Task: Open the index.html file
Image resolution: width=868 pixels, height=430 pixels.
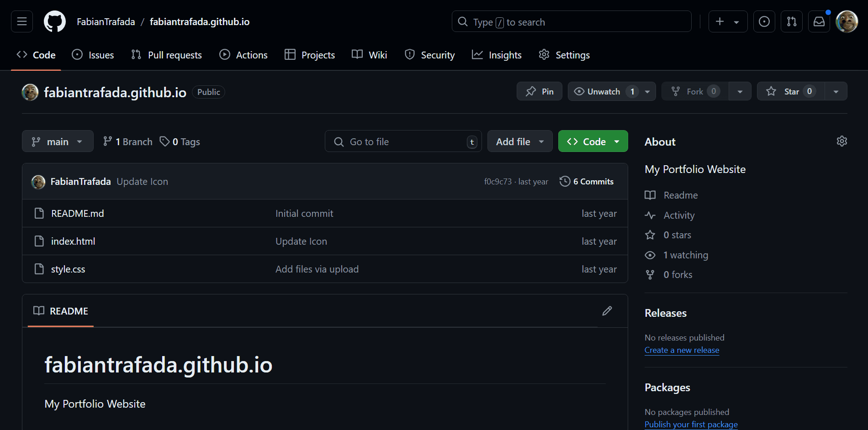Action: 73,241
